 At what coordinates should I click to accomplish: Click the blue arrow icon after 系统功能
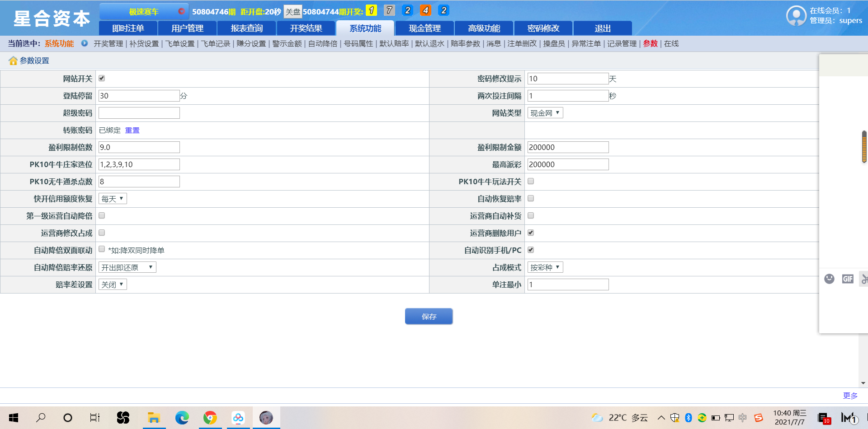pos(85,43)
